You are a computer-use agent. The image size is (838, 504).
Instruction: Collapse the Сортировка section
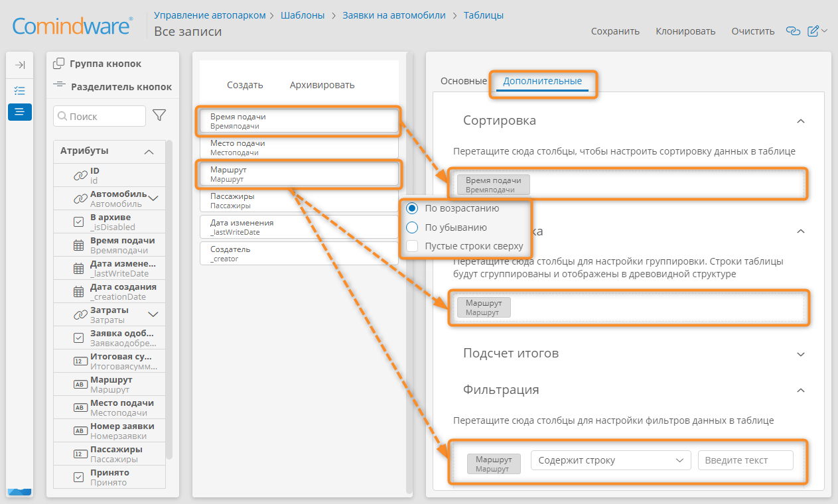click(801, 121)
